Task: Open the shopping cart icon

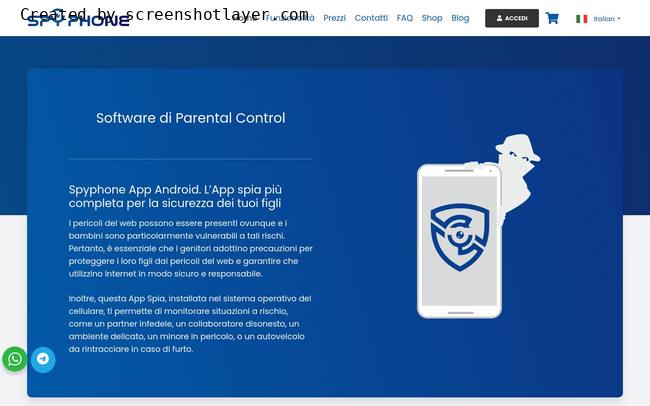Action: 552,18
